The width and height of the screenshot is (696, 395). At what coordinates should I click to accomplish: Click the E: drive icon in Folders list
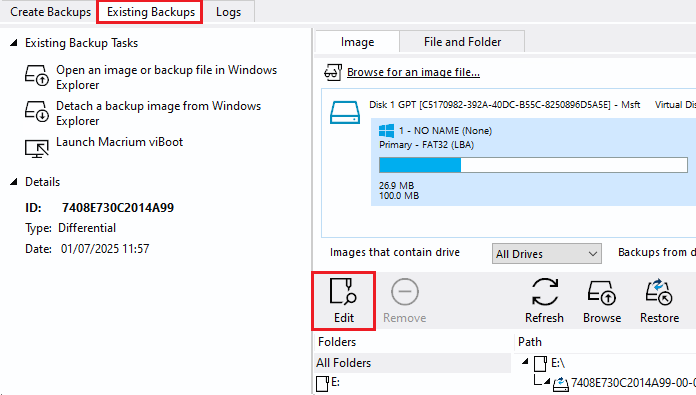[323, 384]
